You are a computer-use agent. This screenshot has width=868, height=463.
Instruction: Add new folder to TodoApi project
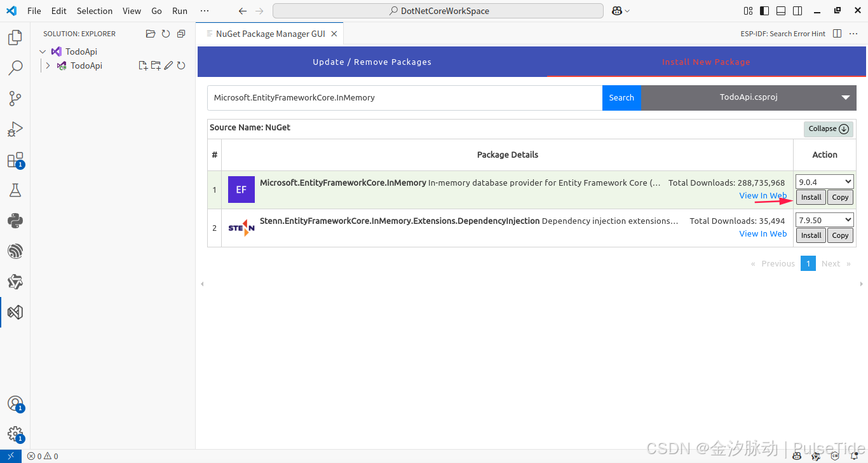point(156,66)
